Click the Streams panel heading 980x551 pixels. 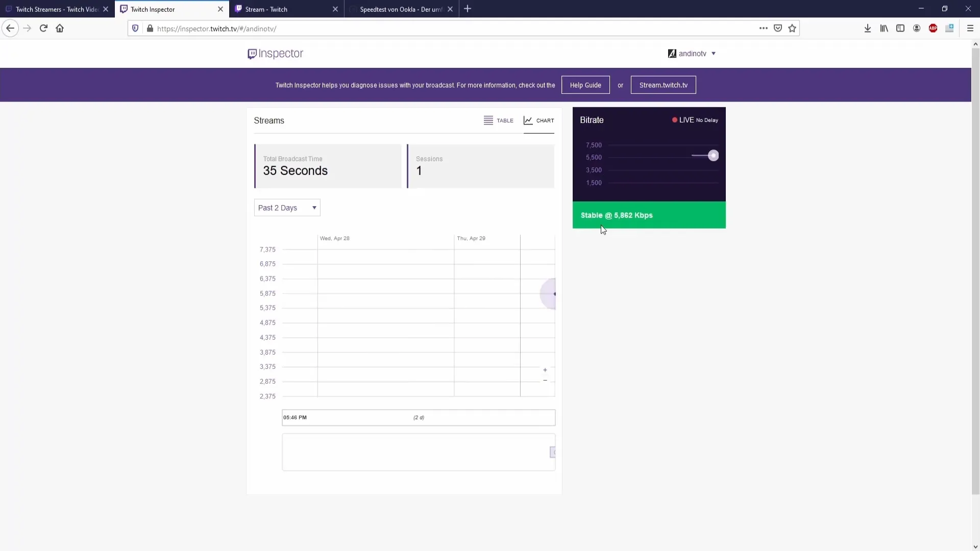[x=269, y=121]
